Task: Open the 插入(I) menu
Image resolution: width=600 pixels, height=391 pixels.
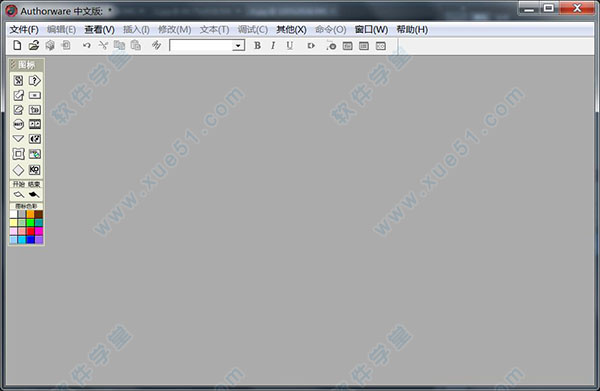Action: click(x=136, y=29)
